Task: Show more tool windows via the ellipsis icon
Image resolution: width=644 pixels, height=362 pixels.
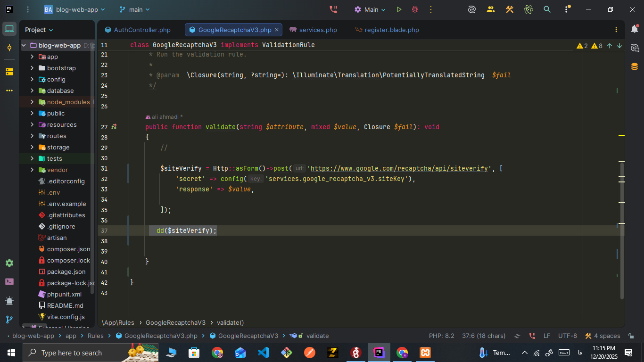Action: pyautogui.click(x=9, y=90)
